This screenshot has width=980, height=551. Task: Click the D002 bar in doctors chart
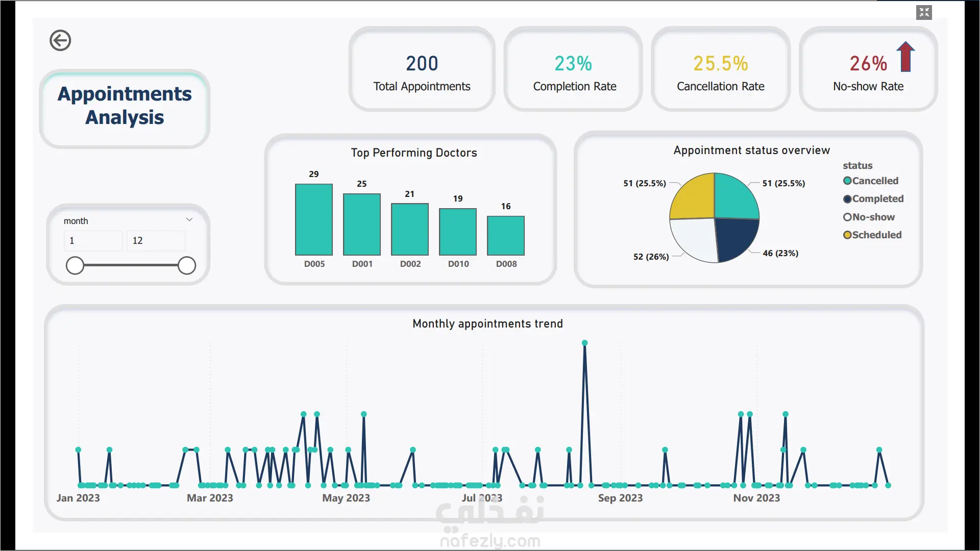pos(410,229)
